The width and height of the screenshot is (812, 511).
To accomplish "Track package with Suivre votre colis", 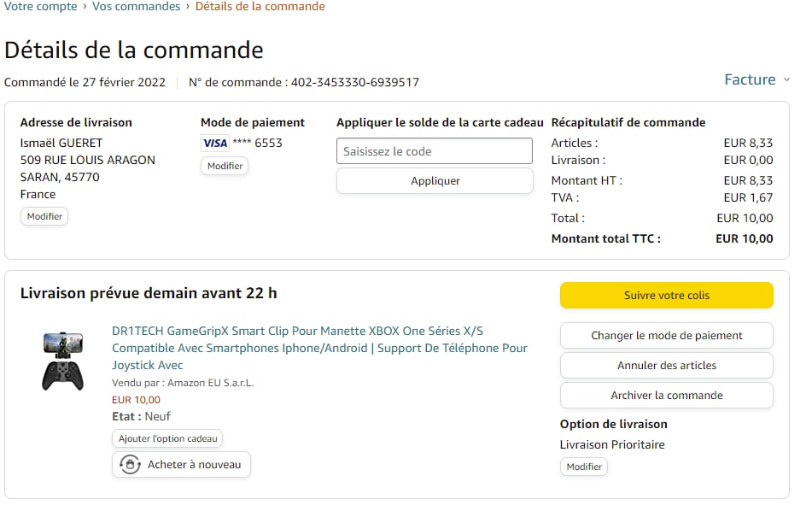I will point(666,296).
